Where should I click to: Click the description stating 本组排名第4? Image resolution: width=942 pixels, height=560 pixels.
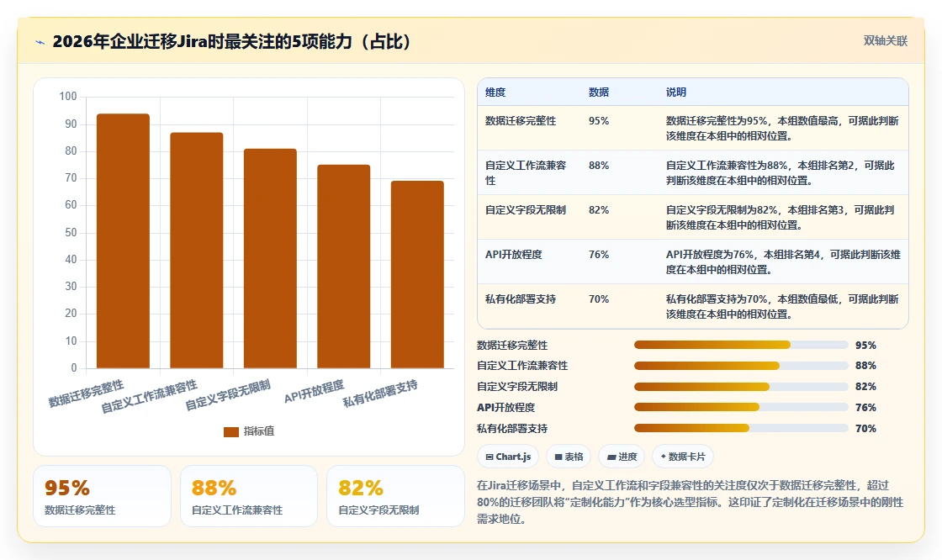point(783,262)
